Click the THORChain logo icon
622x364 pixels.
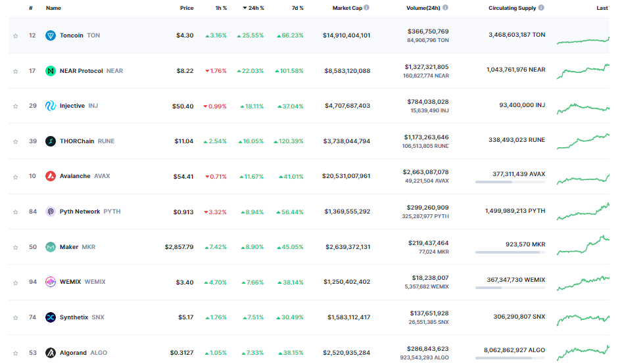point(51,141)
